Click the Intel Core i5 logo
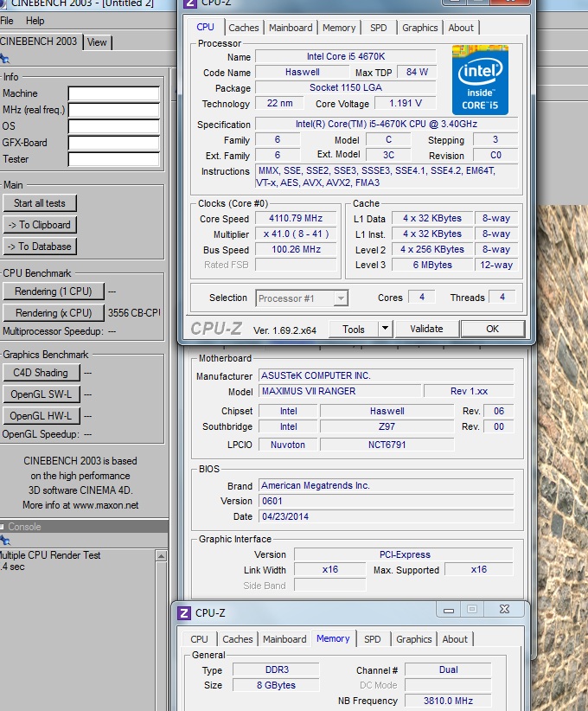 [480, 80]
